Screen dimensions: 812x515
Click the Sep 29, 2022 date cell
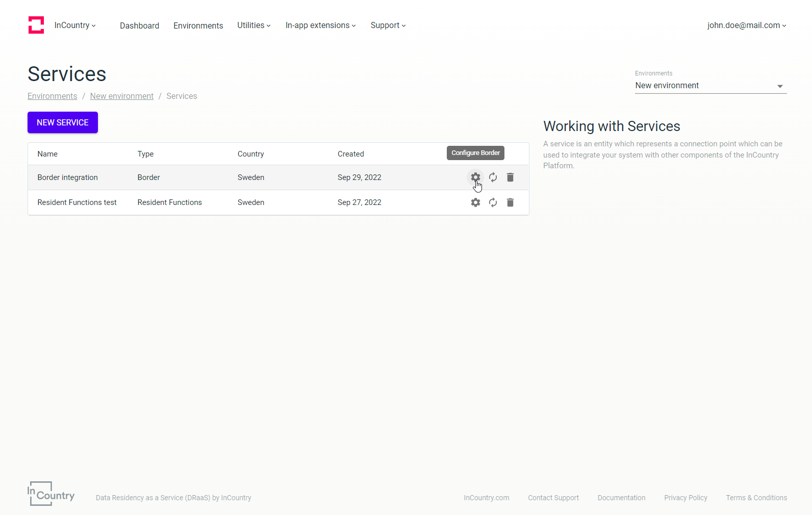pyautogui.click(x=360, y=177)
